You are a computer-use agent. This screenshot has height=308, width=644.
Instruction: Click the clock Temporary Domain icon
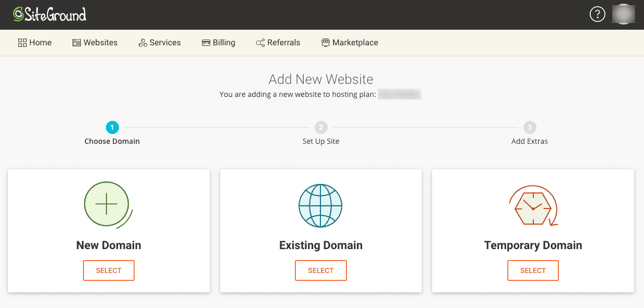pos(533,206)
